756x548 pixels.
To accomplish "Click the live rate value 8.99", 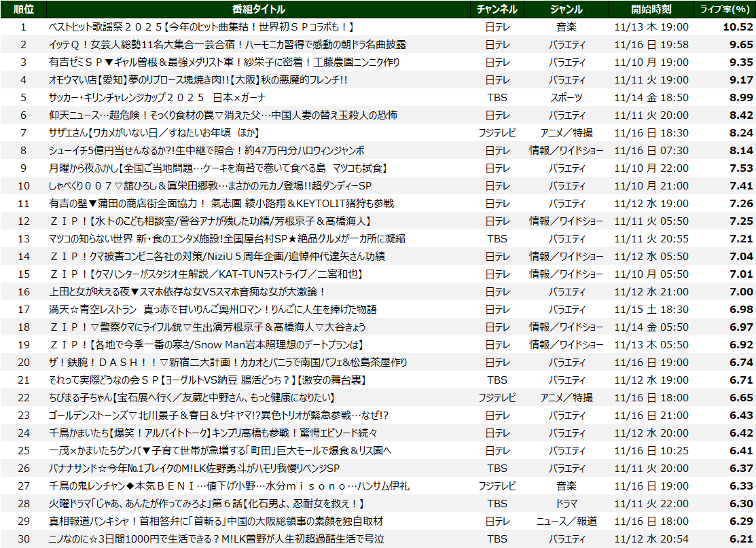I will pos(740,98).
